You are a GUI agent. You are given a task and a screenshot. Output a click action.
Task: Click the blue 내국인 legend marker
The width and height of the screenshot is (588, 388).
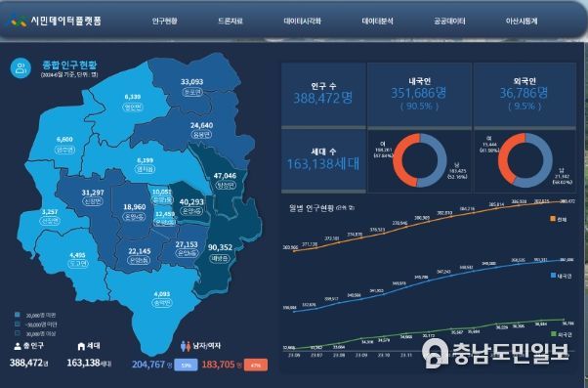pyautogui.click(x=553, y=276)
